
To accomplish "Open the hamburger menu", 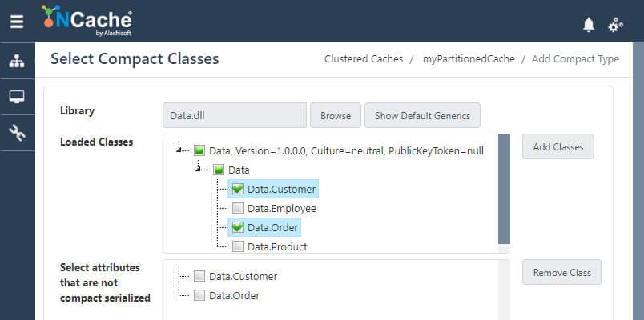I will 17,22.
